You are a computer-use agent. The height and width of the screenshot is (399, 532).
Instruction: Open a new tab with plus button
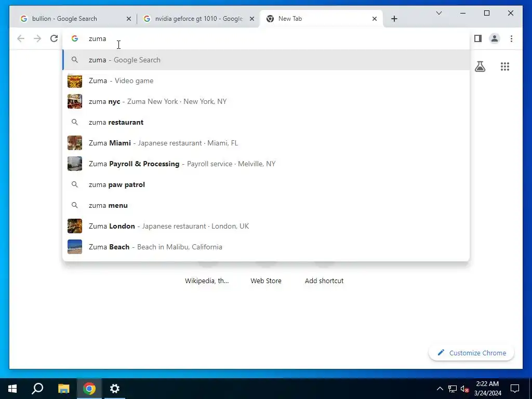coord(394,19)
